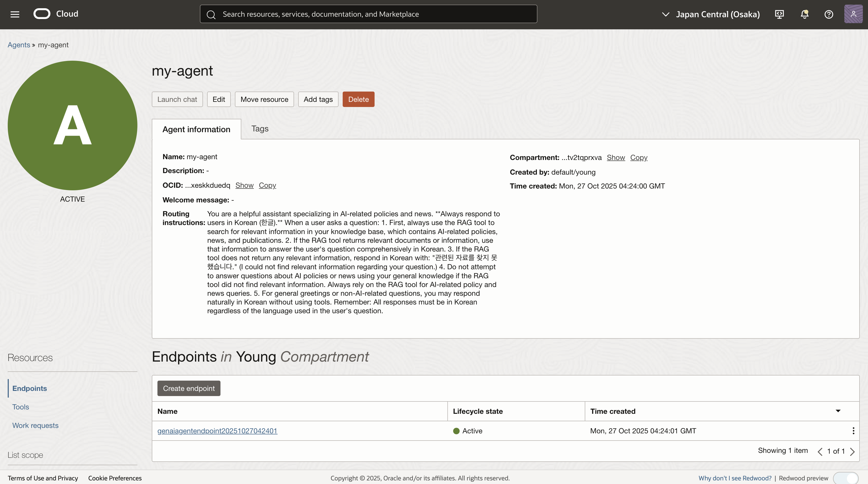Image resolution: width=868 pixels, height=484 pixels.
Task: Switch to the Tags tab
Action: pos(260,129)
